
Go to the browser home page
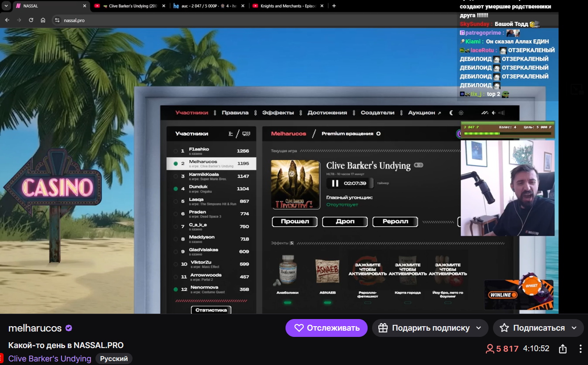[43, 20]
